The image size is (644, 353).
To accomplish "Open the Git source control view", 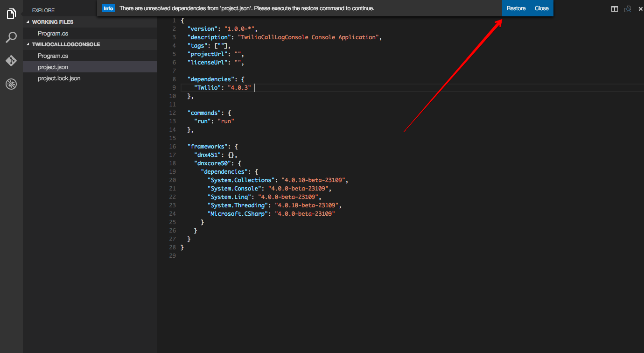I will [x=11, y=61].
